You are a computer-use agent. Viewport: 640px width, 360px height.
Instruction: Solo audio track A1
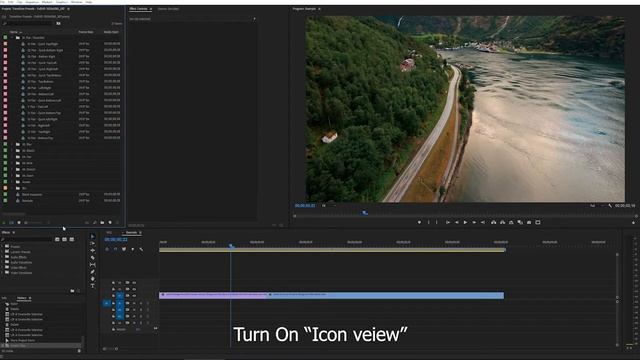pos(141,303)
